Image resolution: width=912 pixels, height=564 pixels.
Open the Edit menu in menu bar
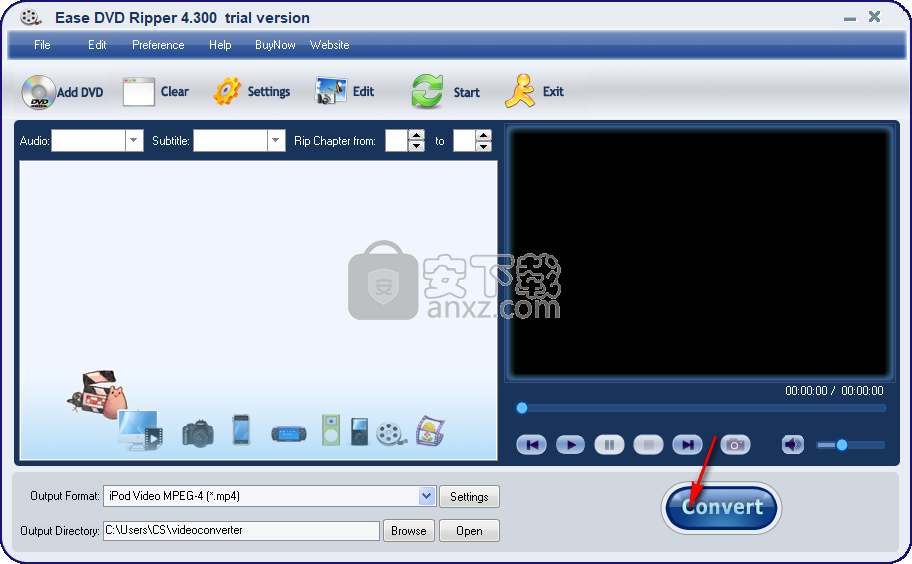pos(97,45)
